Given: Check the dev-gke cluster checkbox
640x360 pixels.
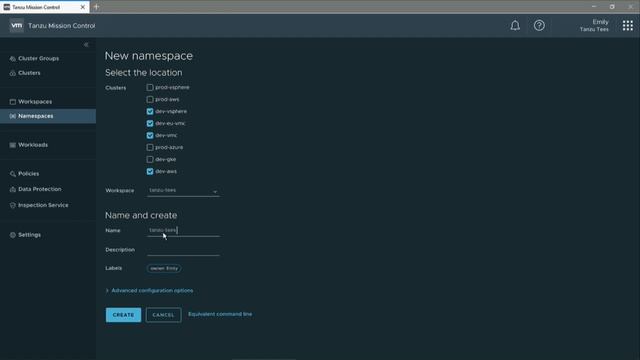Looking at the screenshot, I should (x=150, y=160).
